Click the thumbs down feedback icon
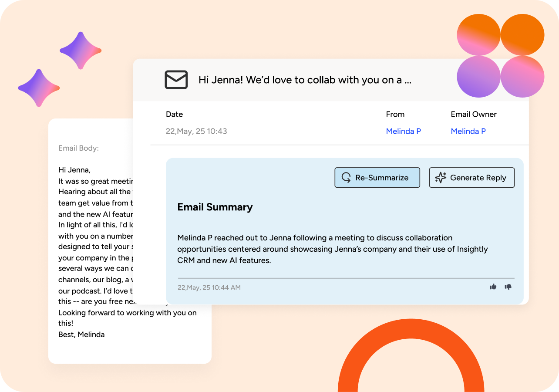 pyautogui.click(x=508, y=287)
